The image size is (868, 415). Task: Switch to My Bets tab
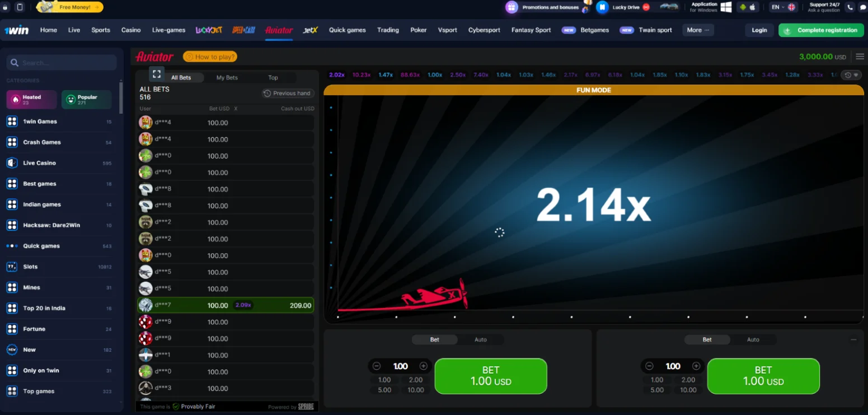(227, 78)
